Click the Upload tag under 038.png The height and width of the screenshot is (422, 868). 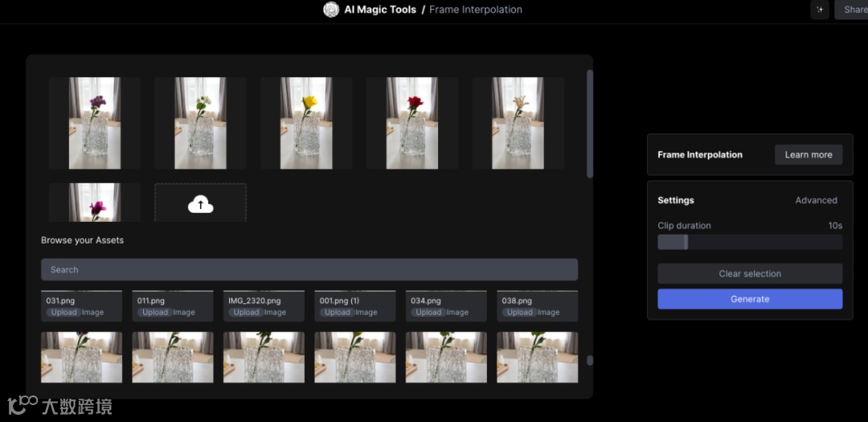point(519,313)
